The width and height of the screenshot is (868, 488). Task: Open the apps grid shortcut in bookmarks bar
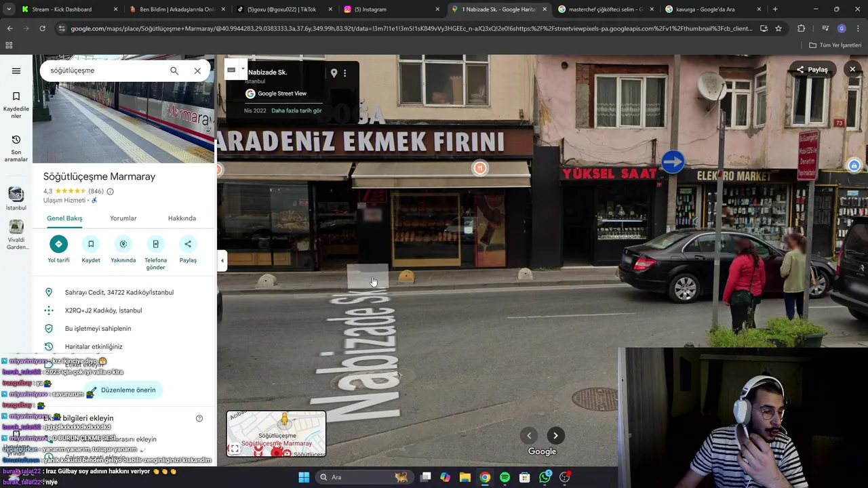pyautogui.click(x=9, y=45)
